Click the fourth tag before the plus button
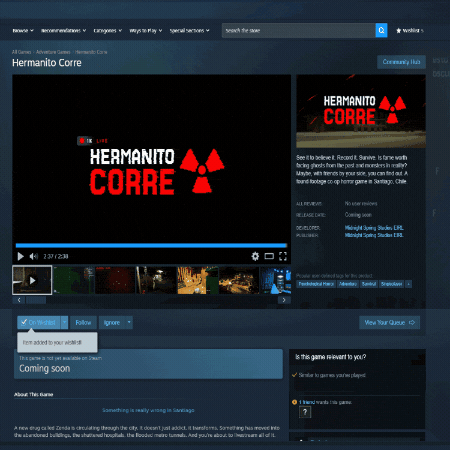 tap(391, 284)
